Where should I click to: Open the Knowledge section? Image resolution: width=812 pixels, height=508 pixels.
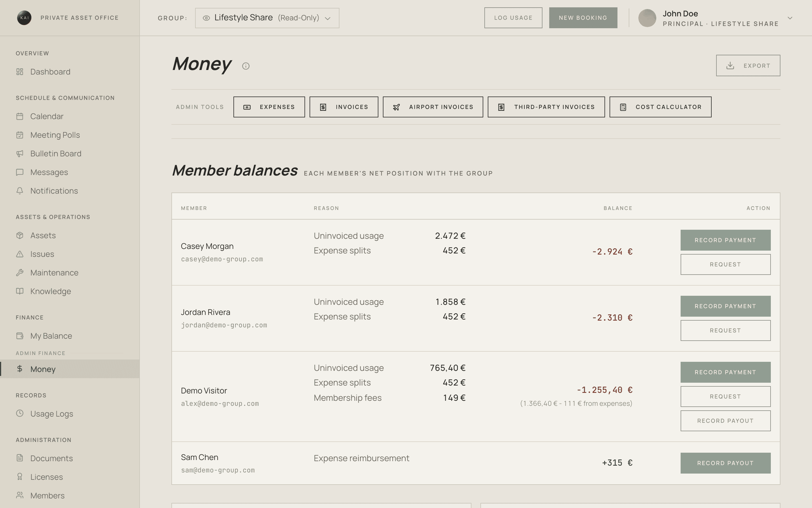[51, 291]
